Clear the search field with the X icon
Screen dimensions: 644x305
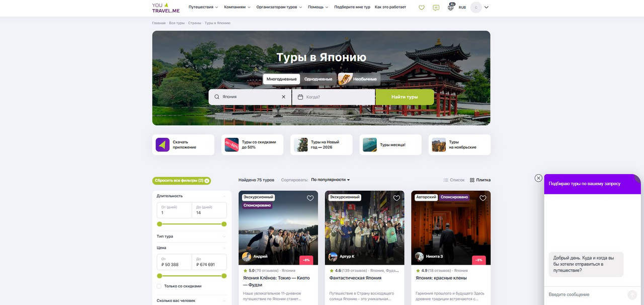pyautogui.click(x=283, y=97)
